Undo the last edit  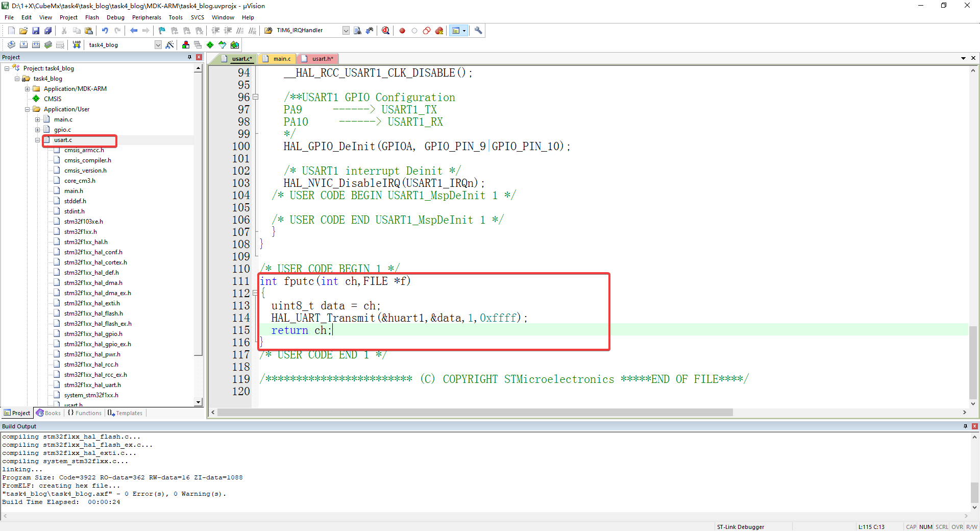[x=105, y=31]
